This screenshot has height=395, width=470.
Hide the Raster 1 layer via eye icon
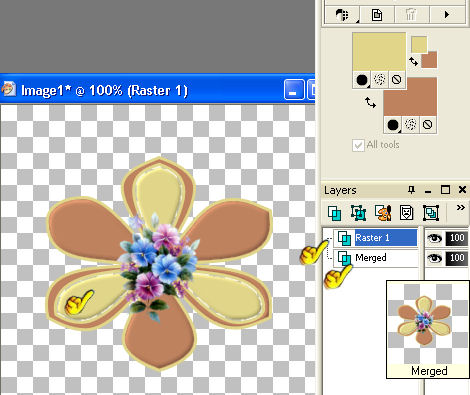[434, 238]
